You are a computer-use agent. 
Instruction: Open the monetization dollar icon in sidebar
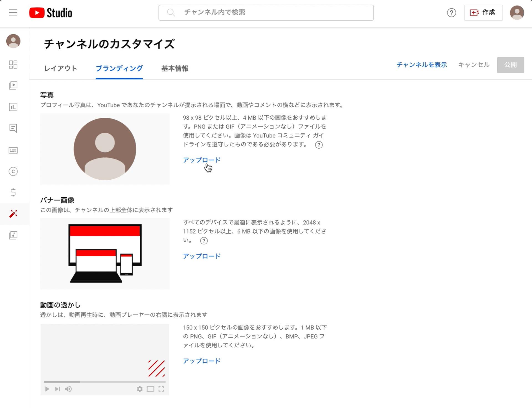[13, 193]
